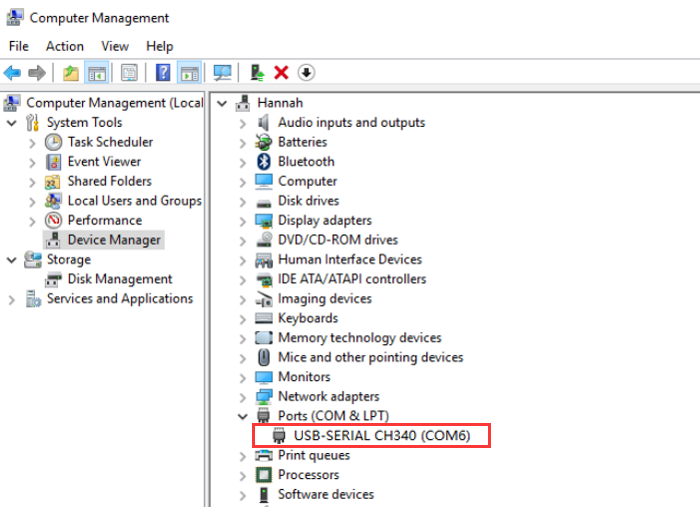The height and width of the screenshot is (507, 700).
Task: Click the Properties toolbar icon
Action: coord(128,73)
